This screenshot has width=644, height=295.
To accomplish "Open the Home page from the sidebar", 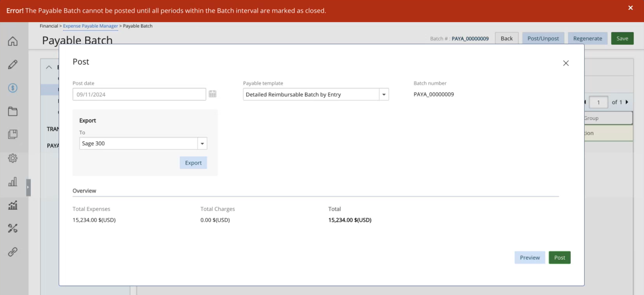I will pyautogui.click(x=12, y=41).
